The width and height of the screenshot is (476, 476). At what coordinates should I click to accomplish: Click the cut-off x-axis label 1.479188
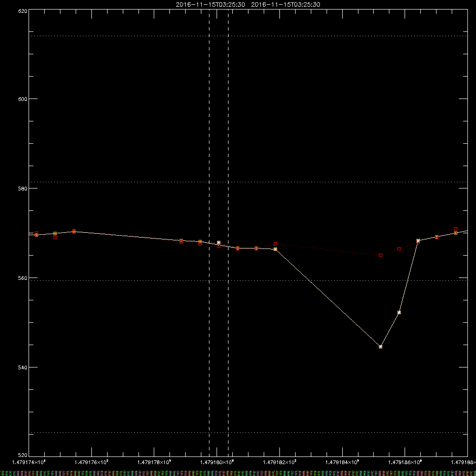463,462
